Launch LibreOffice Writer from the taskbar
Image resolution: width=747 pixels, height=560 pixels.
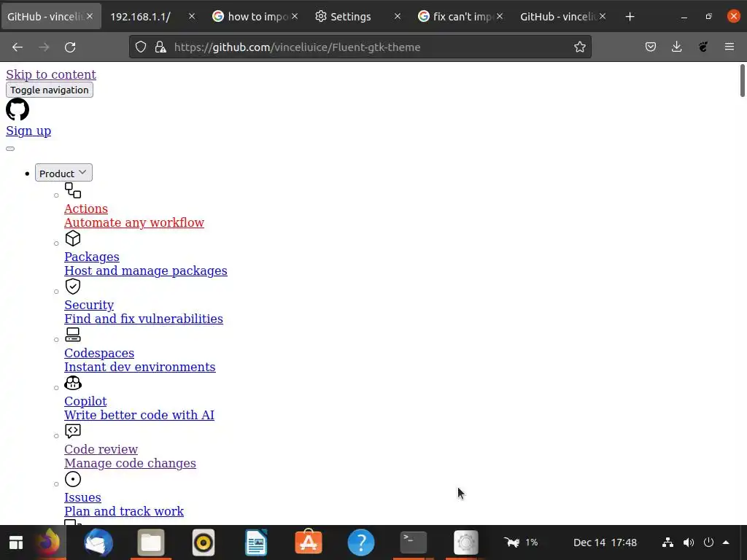pos(256,542)
